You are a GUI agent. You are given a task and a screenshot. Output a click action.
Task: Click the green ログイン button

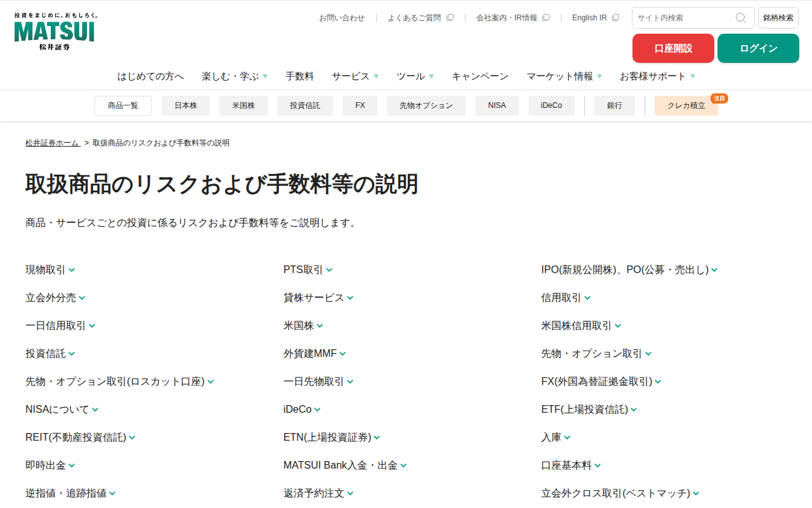point(758,48)
